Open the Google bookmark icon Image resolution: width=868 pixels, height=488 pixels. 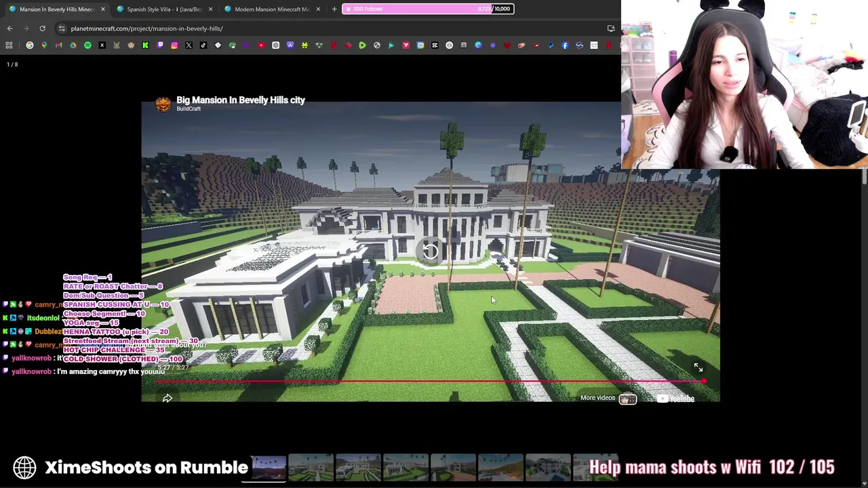(30, 45)
